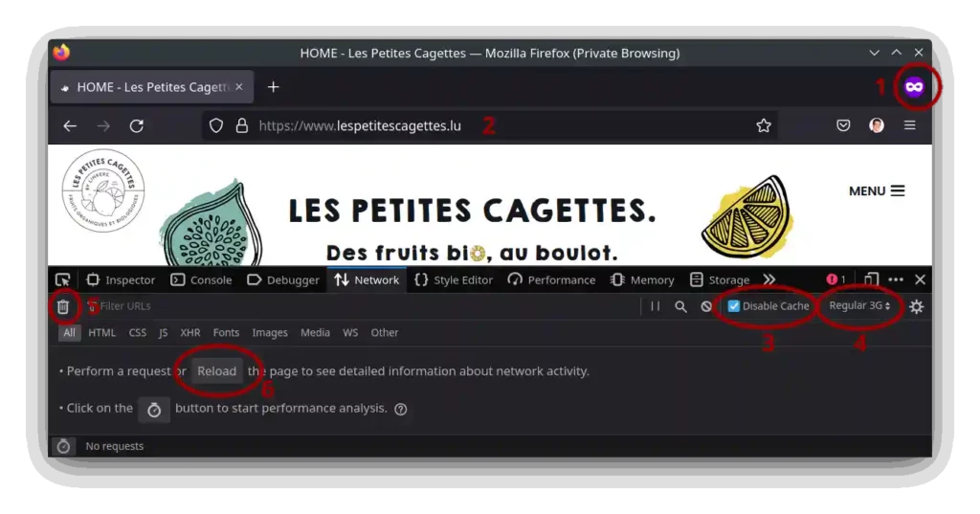Screen dimensions: 980x514
Task: Switch to the Console tab
Action: [x=201, y=280]
